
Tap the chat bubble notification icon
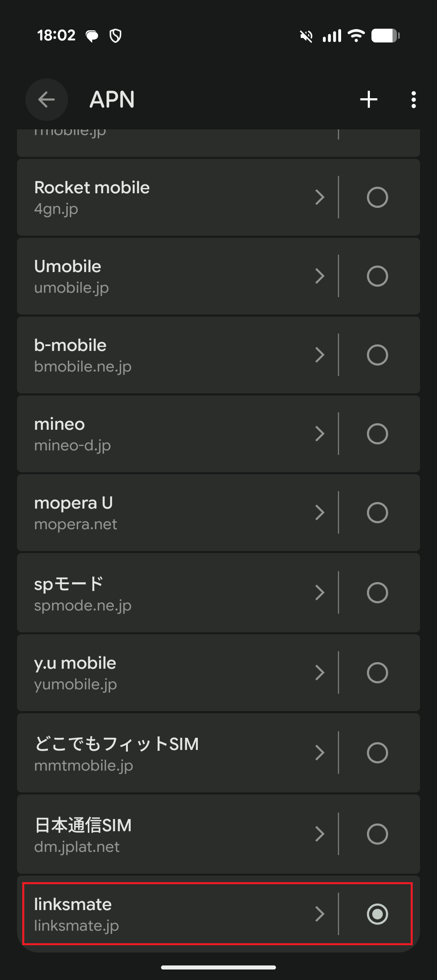click(92, 36)
